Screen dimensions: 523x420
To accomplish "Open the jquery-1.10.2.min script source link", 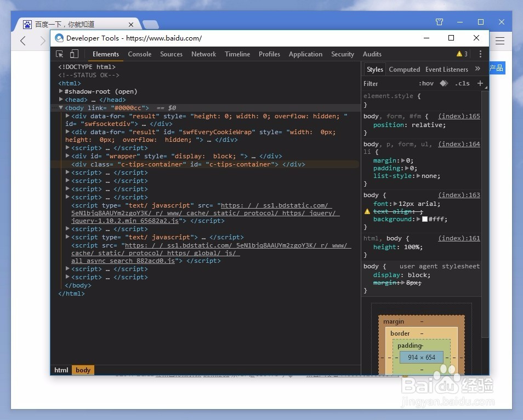I will click(205, 213).
